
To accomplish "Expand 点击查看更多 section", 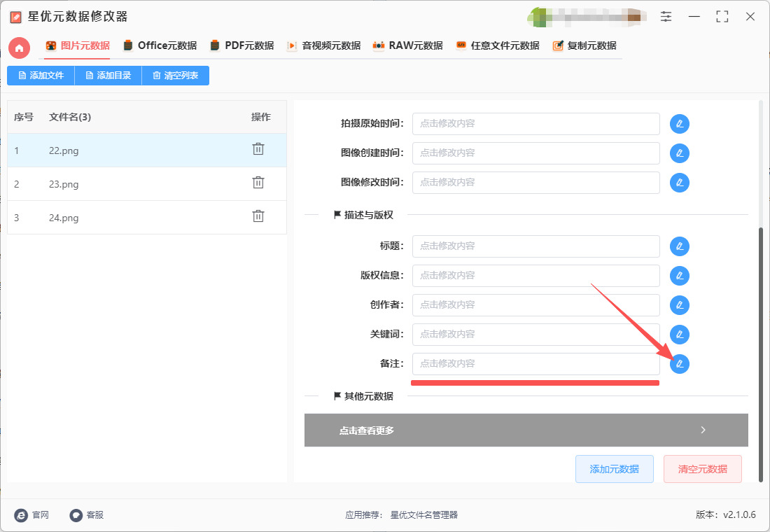I will tap(526, 430).
